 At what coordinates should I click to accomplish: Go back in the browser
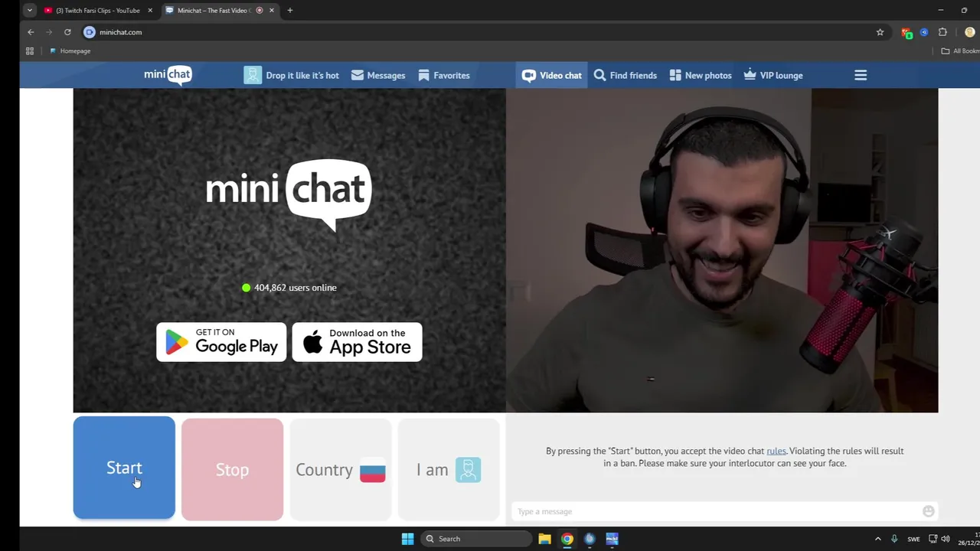pos(31,32)
